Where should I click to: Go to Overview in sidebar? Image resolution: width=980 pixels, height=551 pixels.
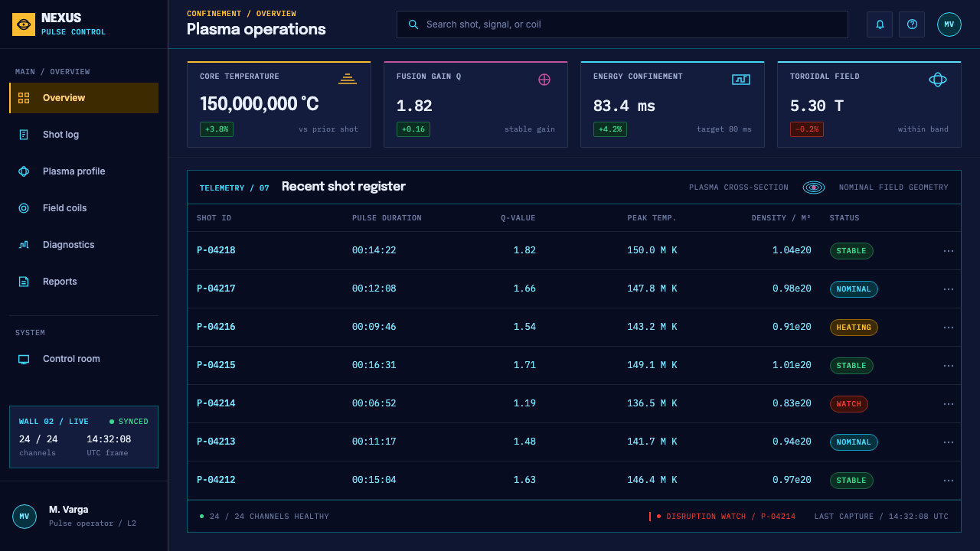pyautogui.click(x=84, y=98)
